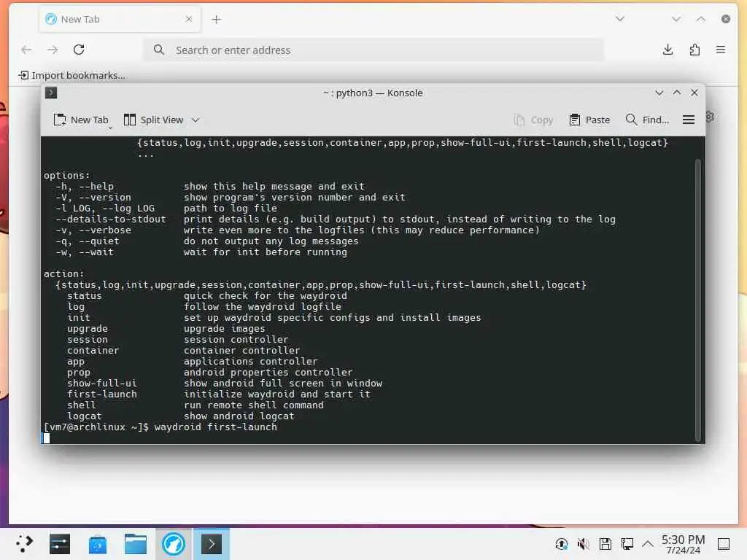Close the browser New Tab tab
This screenshot has width=747, height=560.
tap(189, 19)
